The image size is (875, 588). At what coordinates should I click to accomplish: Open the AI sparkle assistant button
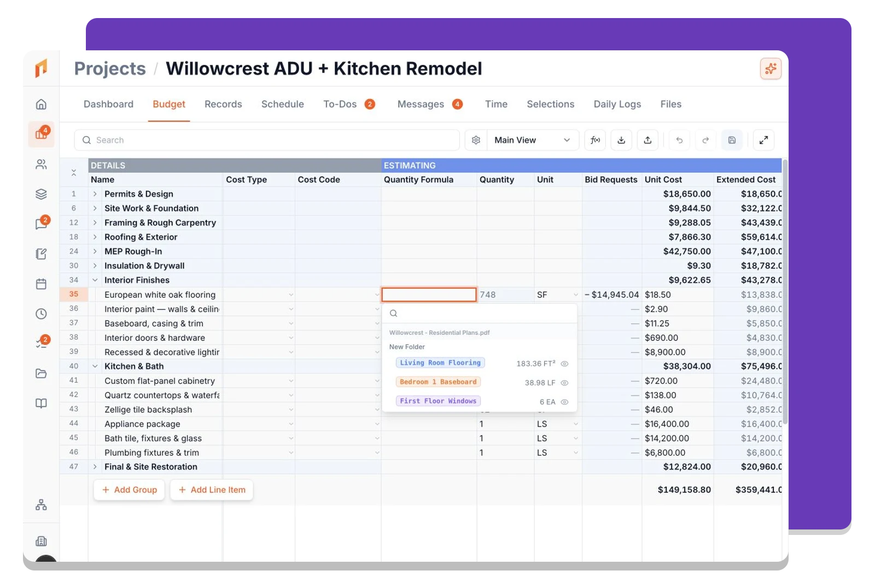coord(771,68)
